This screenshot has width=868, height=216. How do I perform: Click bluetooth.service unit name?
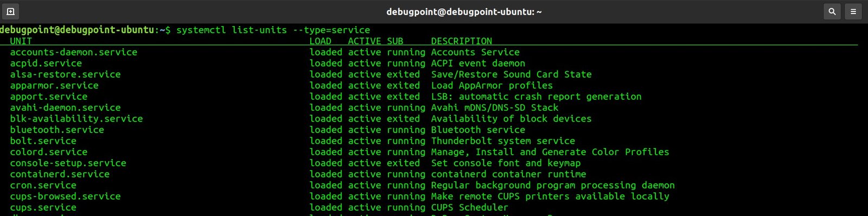(x=57, y=130)
